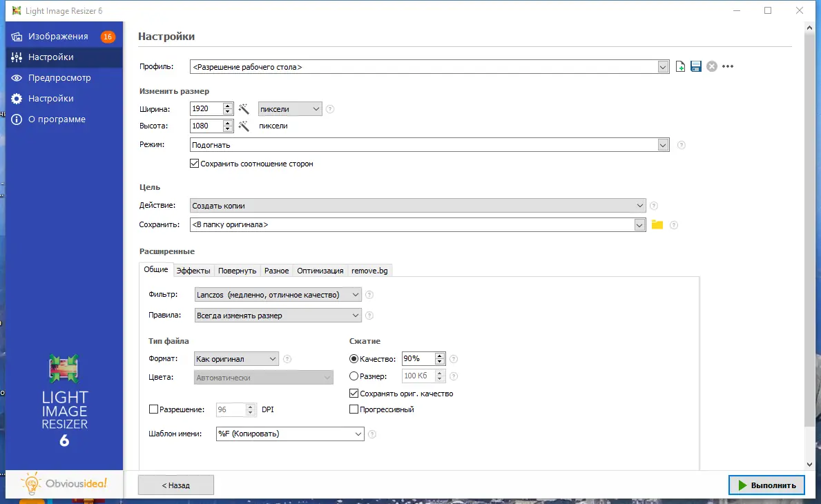Click the Качество percentage field
821x504 pixels.
[x=418, y=358]
